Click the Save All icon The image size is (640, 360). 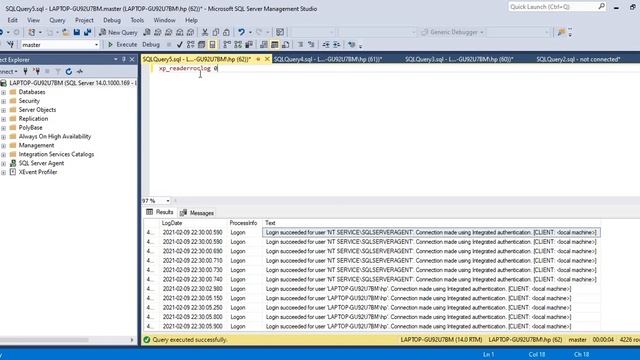tap(87, 32)
